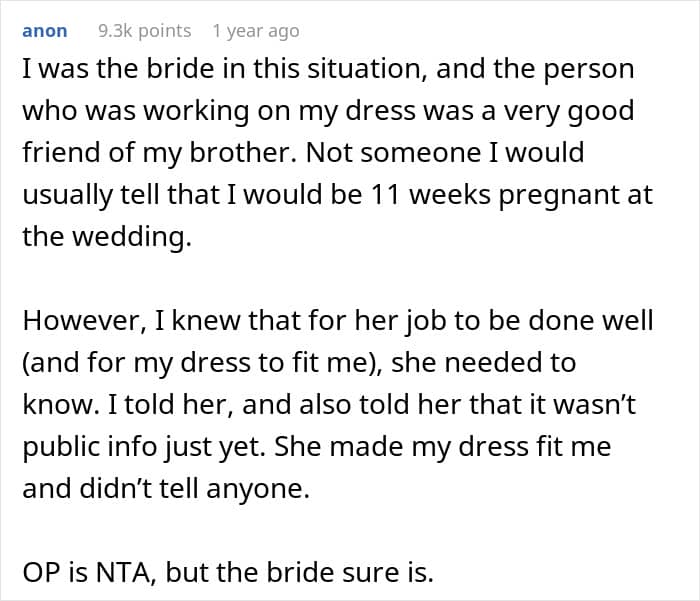Open the anon user profile link
The height and width of the screenshot is (601, 700).
(x=45, y=31)
